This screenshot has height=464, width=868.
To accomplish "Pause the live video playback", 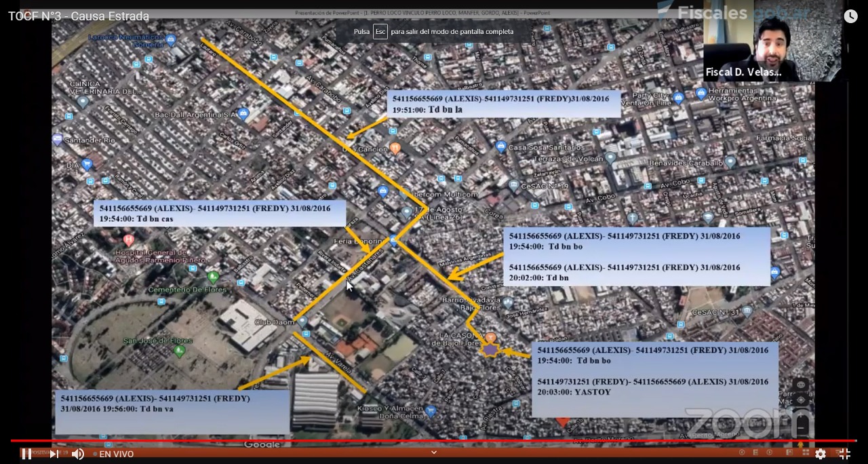I will click(26, 454).
